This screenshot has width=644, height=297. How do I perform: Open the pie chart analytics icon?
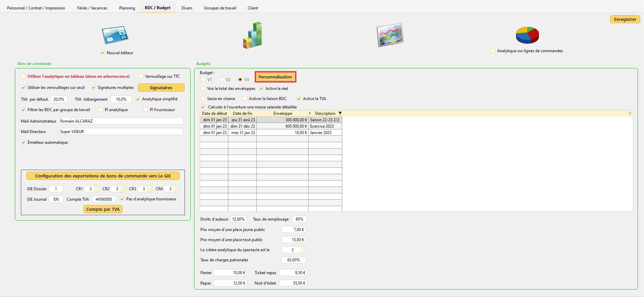(527, 35)
